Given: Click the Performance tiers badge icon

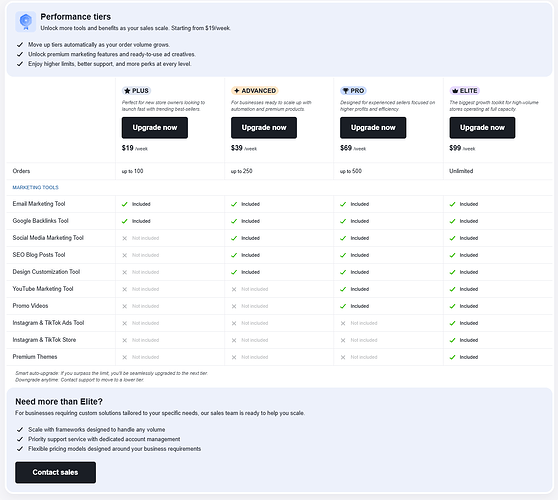Looking at the screenshot, I should click(26, 21).
